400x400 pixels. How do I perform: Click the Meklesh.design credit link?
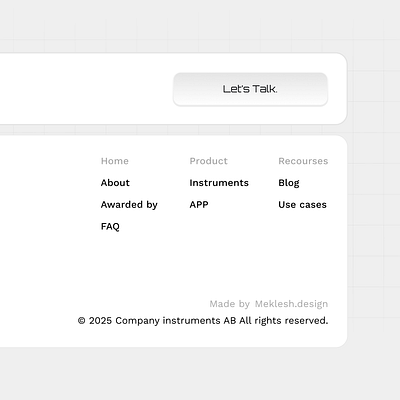pyautogui.click(x=291, y=304)
